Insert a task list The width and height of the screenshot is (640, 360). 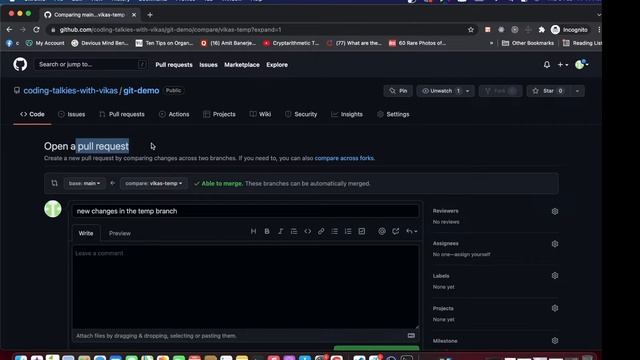(x=362, y=231)
